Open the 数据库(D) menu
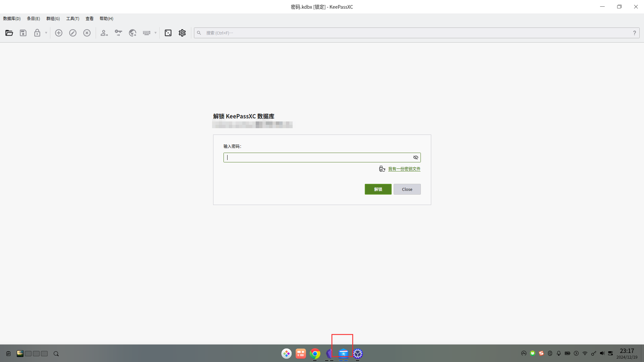The image size is (644, 362). pyautogui.click(x=12, y=18)
